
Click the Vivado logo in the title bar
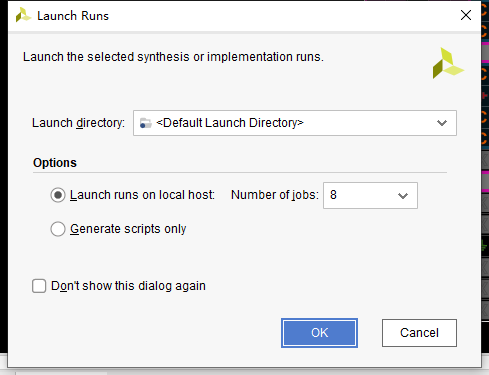pyautogui.click(x=23, y=15)
